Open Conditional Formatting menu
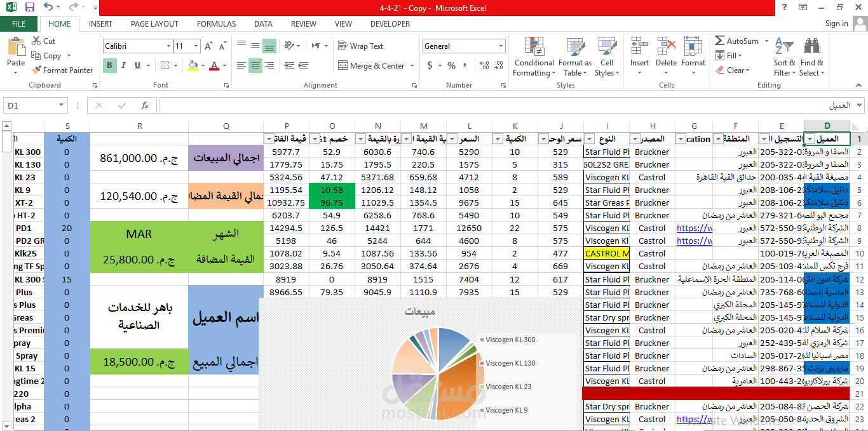The image size is (868, 431). [534, 56]
